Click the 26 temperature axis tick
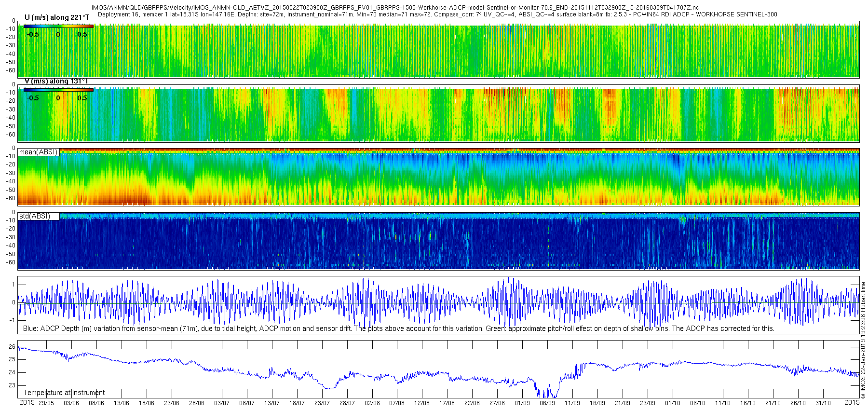The width and height of the screenshot is (868, 410). (12, 347)
